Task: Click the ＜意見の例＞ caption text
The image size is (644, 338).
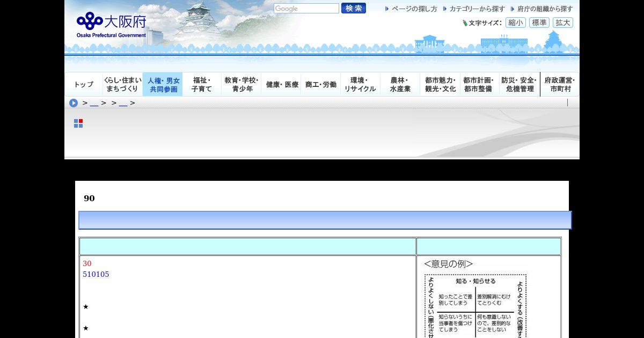Action: [449, 264]
